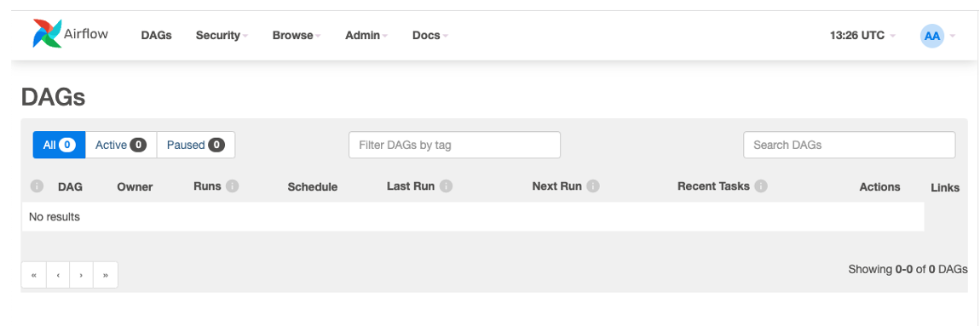The width and height of the screenshot is (980, 326).
Task: Expand the Docs menu
Action: pyautogui.click(x=430, y=36)
